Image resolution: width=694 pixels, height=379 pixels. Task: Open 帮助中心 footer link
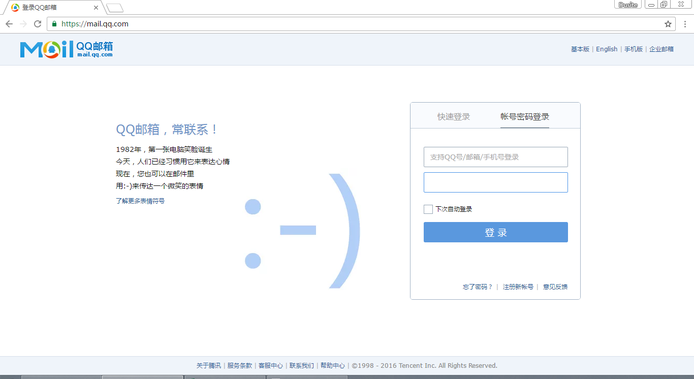332,366
